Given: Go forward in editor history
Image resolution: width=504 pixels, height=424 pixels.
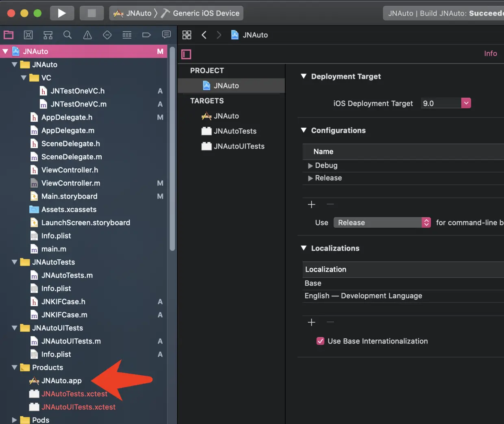Looking at the screenshot, I should (x=219, y=35).
